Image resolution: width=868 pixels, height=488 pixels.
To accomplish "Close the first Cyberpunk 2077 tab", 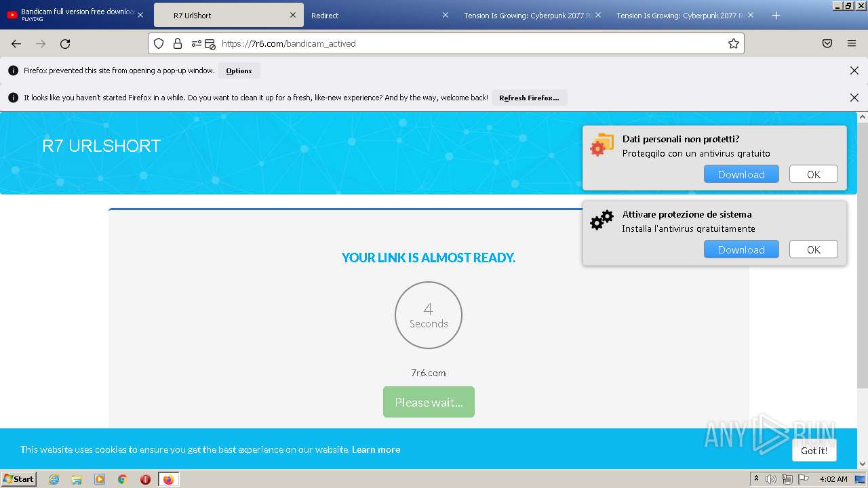I will coord(597,16).
